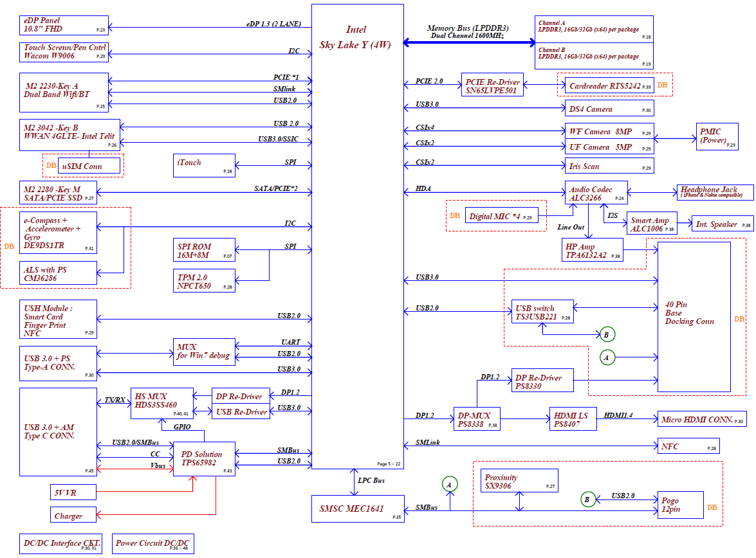Click the Headphone Jack block
The width and height of the screenshot is (756, 558).
tap(714, 191)
